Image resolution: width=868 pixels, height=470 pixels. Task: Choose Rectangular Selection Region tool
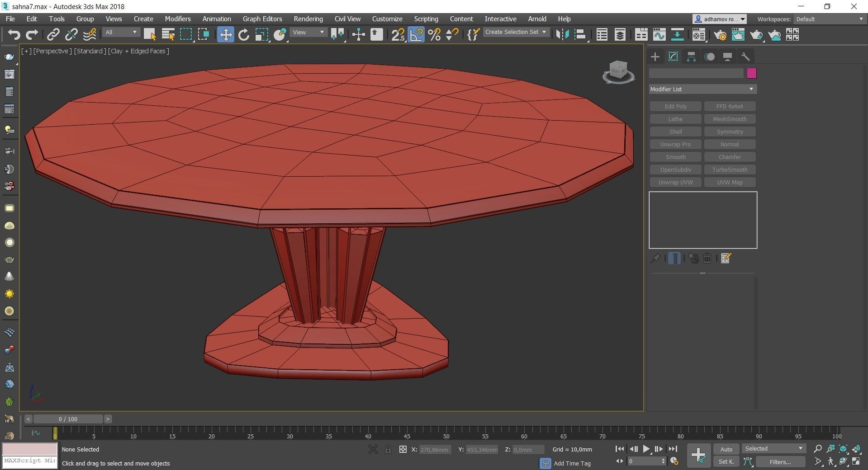pyautogui.click(x=186, y=35)
